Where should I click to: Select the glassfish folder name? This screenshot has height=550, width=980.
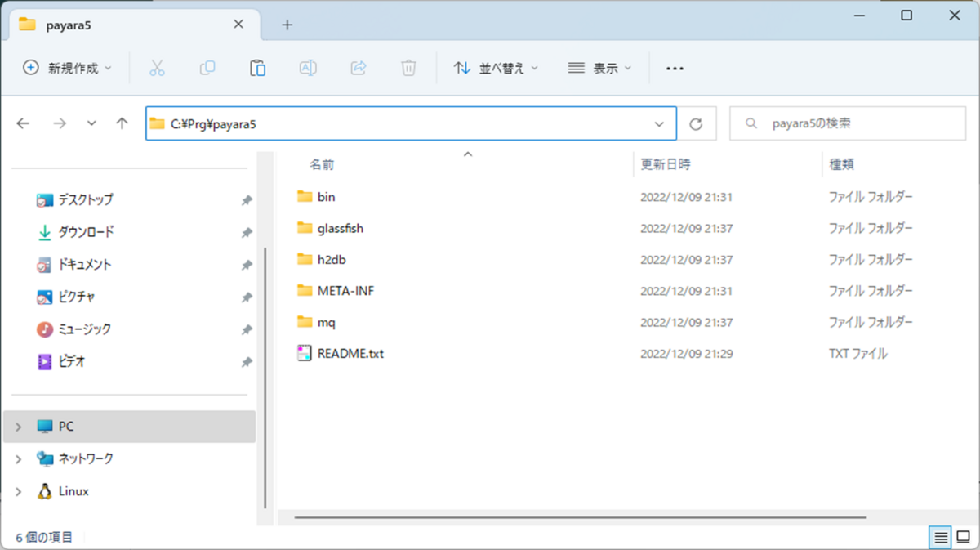(x=341, y=229)
